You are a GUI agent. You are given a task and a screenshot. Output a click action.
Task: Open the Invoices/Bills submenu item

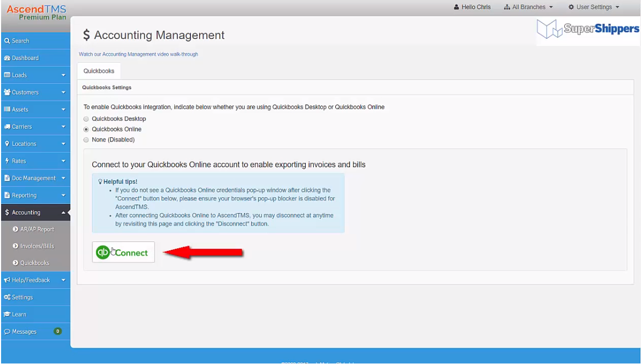36,246
